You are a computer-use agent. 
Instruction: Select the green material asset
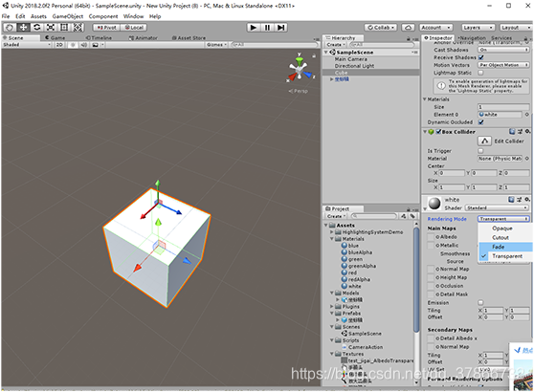tap(352, 259)
